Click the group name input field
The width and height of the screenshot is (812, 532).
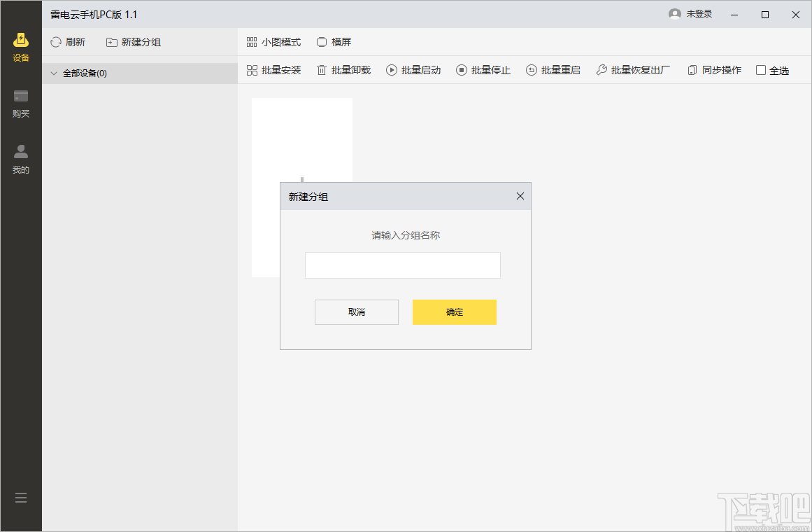(402, 265)
